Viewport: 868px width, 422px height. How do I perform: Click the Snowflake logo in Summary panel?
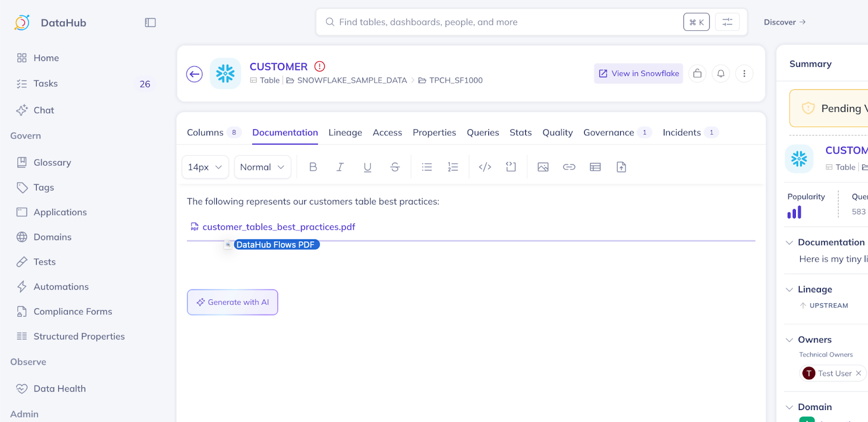click(x=799, y=159)
